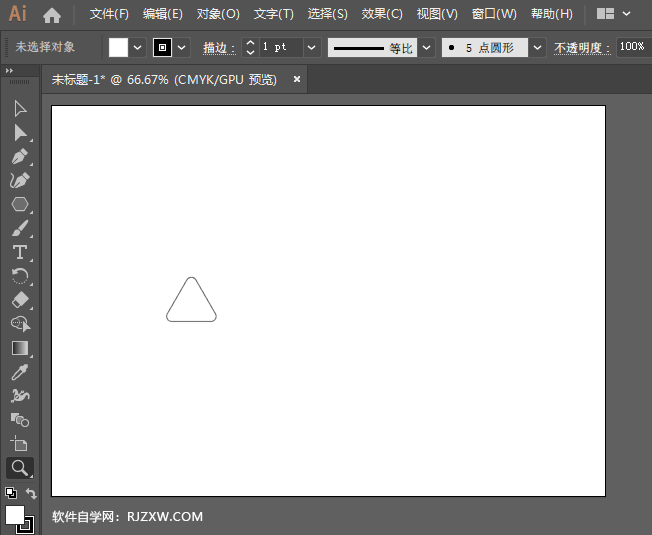Screen dimensions: 652x535
Task: Click the opacity 100% field
Action: pos(634,47)
